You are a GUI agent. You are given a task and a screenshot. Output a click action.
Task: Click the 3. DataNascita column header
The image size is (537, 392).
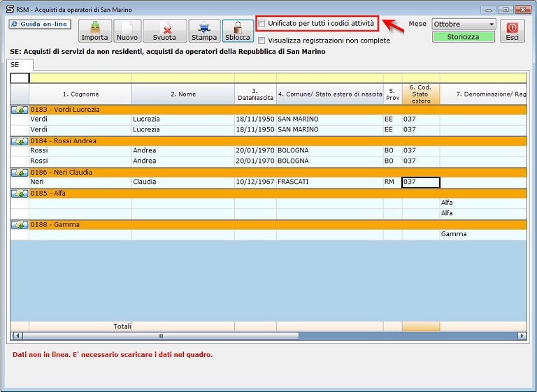255,94
